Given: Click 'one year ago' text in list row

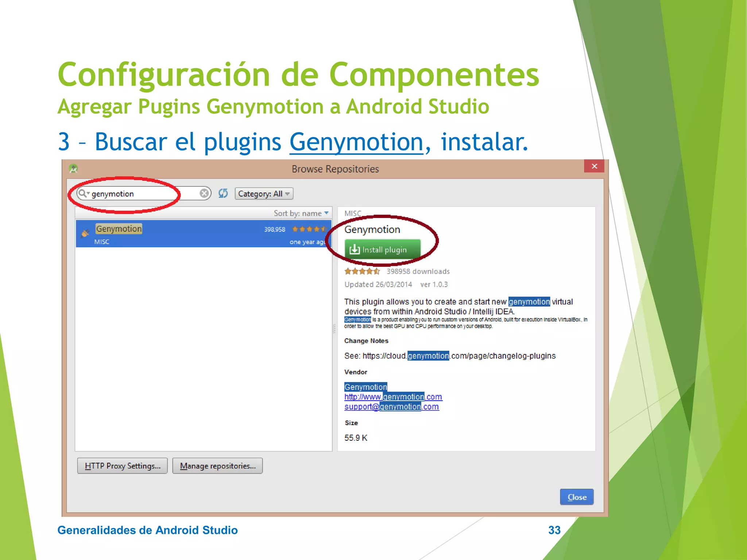Looking at the screenshot, I should click(x=307, y=242).
